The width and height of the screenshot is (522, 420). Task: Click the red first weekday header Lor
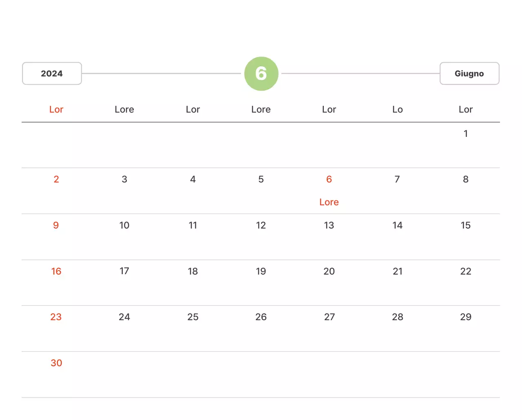click(x=56, y=110)
